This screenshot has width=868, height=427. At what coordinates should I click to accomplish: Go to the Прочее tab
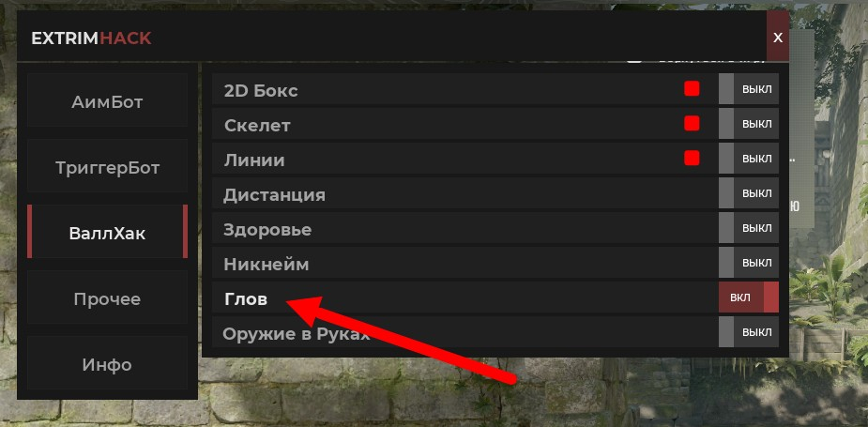107,299
